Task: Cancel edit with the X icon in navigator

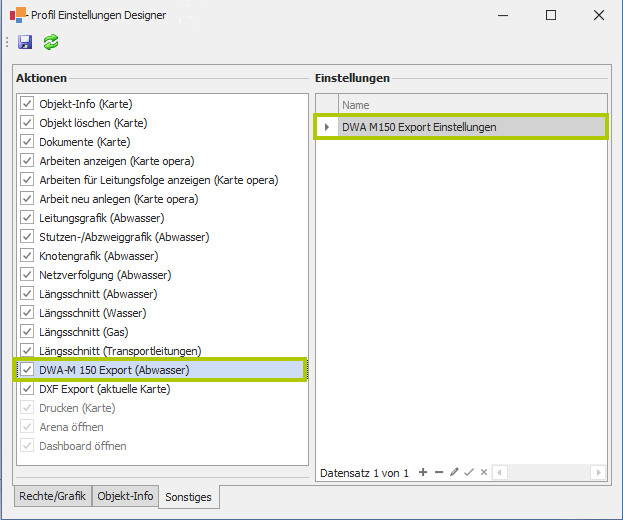Action: coord(484,472)
